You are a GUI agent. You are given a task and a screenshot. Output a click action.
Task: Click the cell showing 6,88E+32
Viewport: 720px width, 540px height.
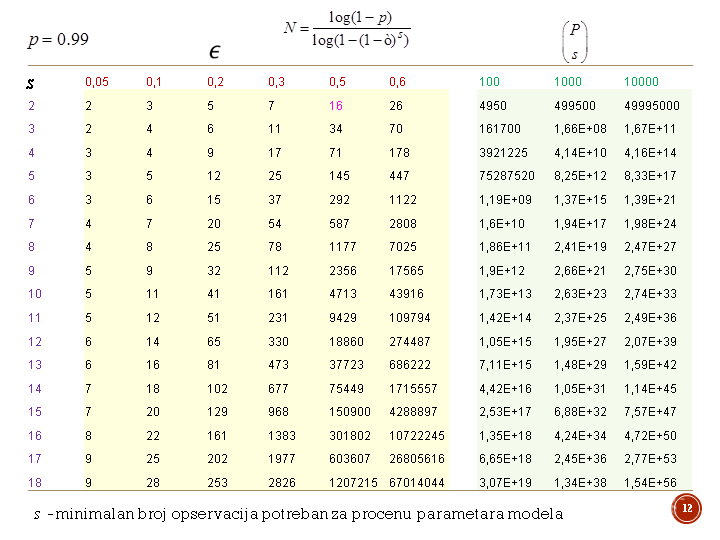click(580, 412)
